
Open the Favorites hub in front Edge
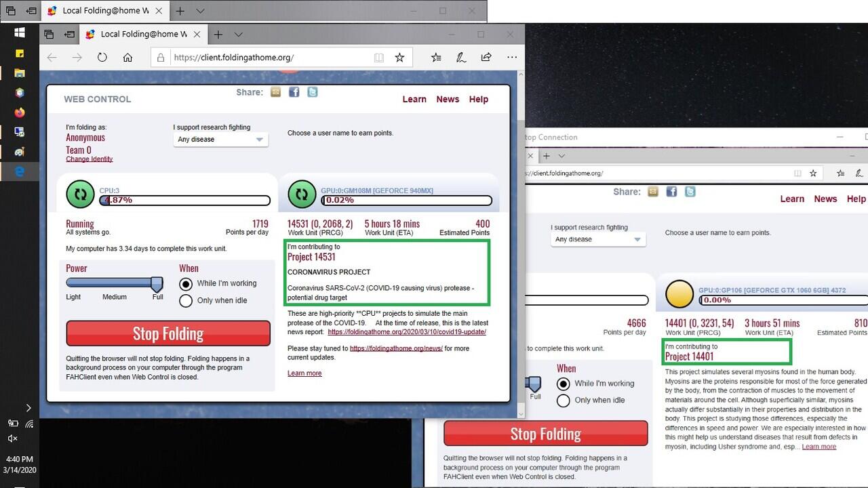pyautogui.click(x=436, y=58)
